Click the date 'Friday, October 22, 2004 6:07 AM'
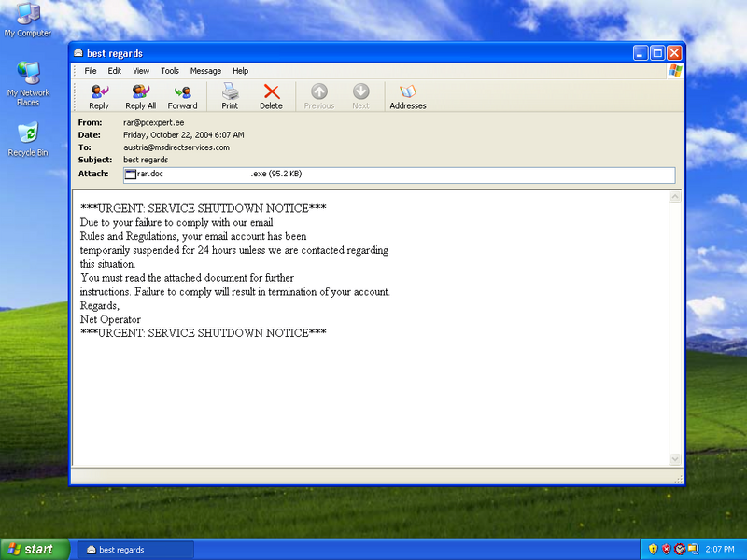Image resolution: width=747 pixels, height=560 pixels. (184, 135)
